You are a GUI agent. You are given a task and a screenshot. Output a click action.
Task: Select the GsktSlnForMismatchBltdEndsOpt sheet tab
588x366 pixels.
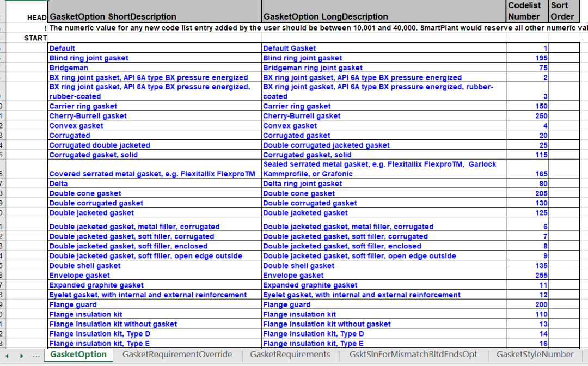(413, 355)
